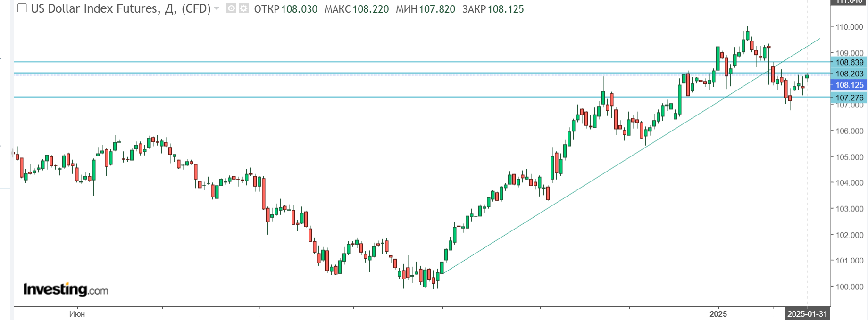868x320 pixels.
Task: Toggle chart visibility with the eye icon
Action: [231, 8]
